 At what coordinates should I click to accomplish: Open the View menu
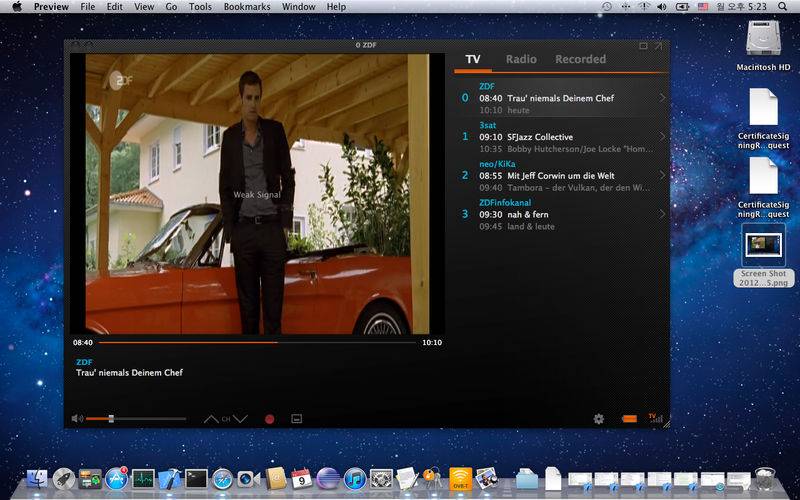point(144,7)
